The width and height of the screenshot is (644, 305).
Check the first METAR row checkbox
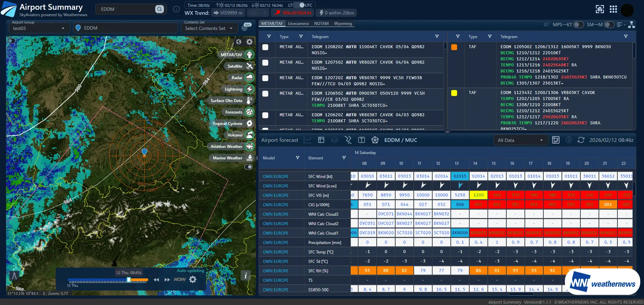tap(265, 47)
